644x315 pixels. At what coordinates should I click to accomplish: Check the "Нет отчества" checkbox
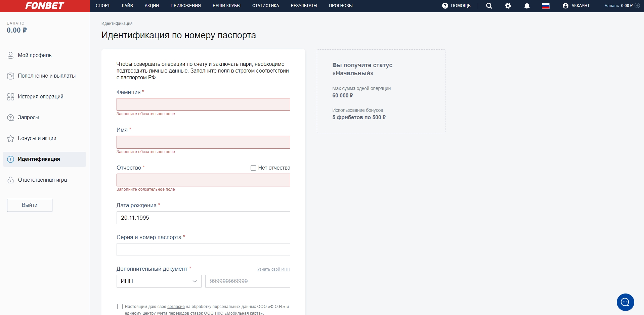point(253,168)
